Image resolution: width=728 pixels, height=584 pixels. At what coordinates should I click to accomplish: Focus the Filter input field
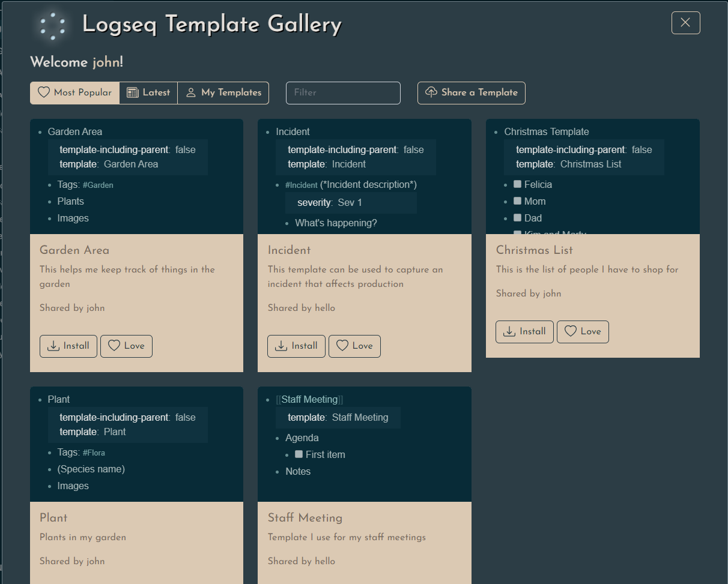(343, 93)
